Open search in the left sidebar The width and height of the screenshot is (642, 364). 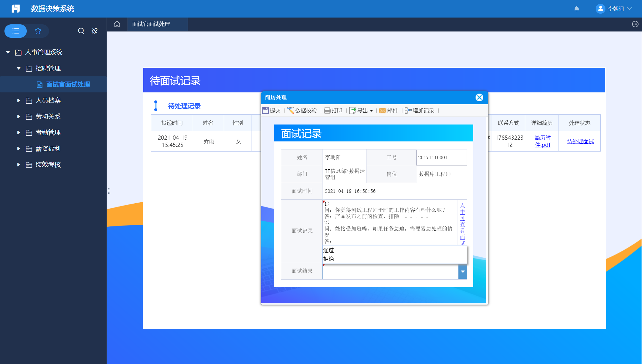[x=81, y=31]
